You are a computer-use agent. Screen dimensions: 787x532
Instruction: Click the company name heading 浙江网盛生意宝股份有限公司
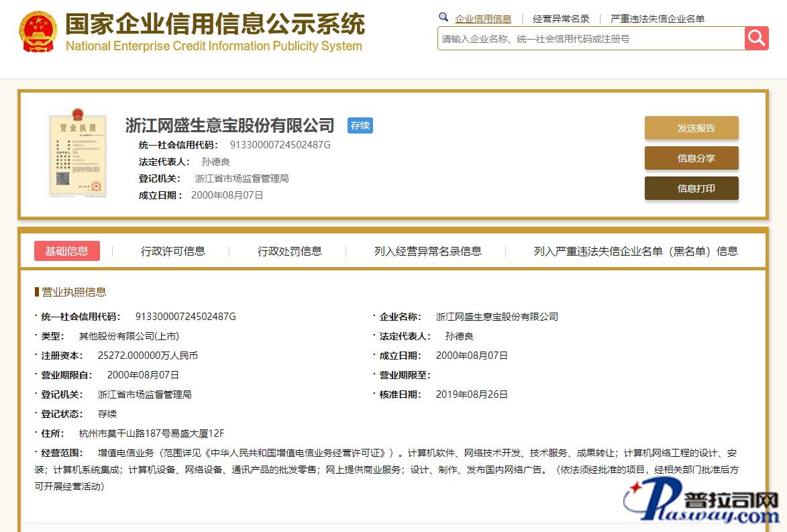[x=229, y=125]
